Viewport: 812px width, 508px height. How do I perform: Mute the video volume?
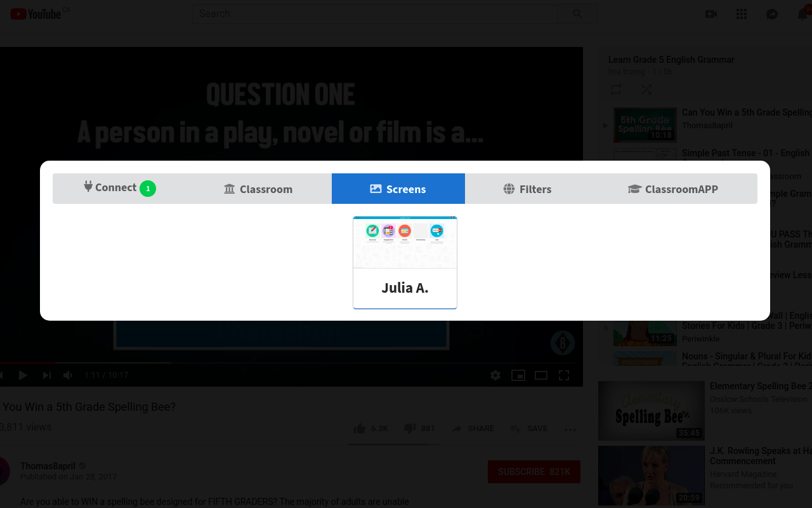(68, 375)
